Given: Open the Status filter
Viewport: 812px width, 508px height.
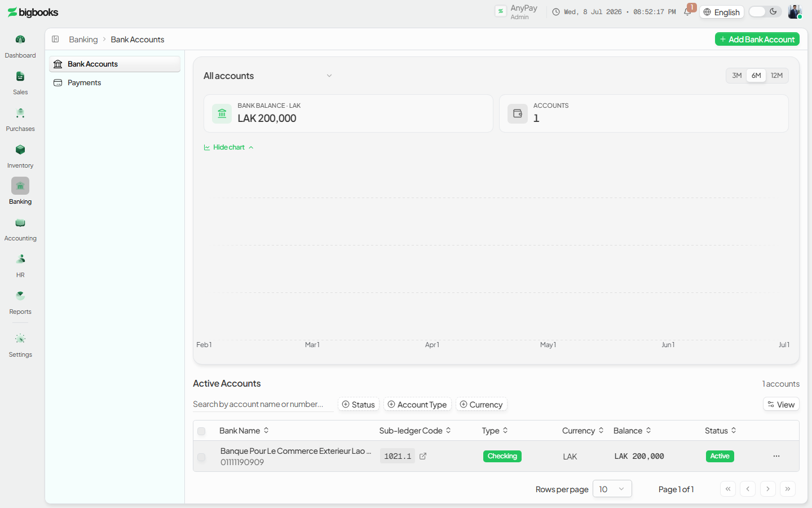Looking at the screenshot, I should click(359, 404).
